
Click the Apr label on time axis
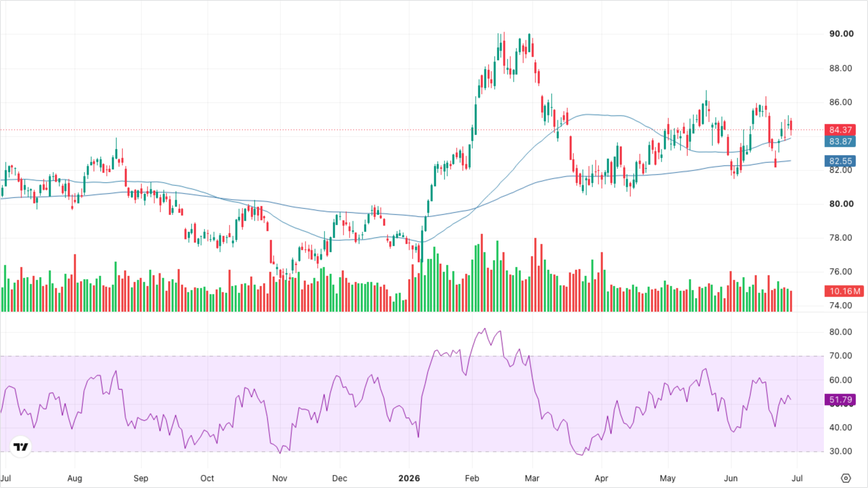click(x=601, y=478)
